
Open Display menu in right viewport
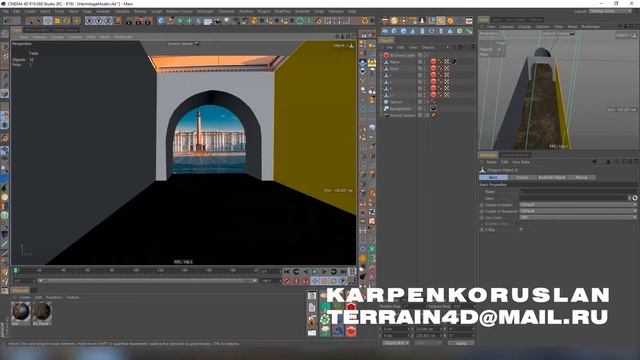[524, 27]
